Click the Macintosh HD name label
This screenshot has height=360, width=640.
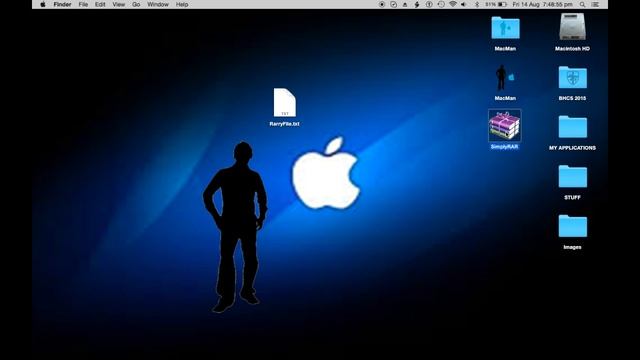point(572,49)
